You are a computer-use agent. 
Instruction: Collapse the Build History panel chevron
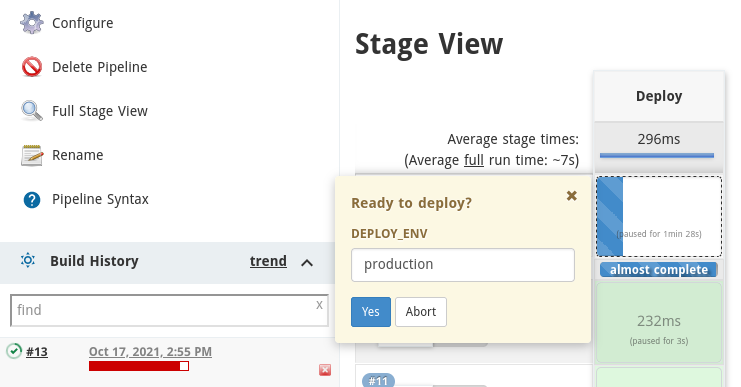tap(307, 263)
